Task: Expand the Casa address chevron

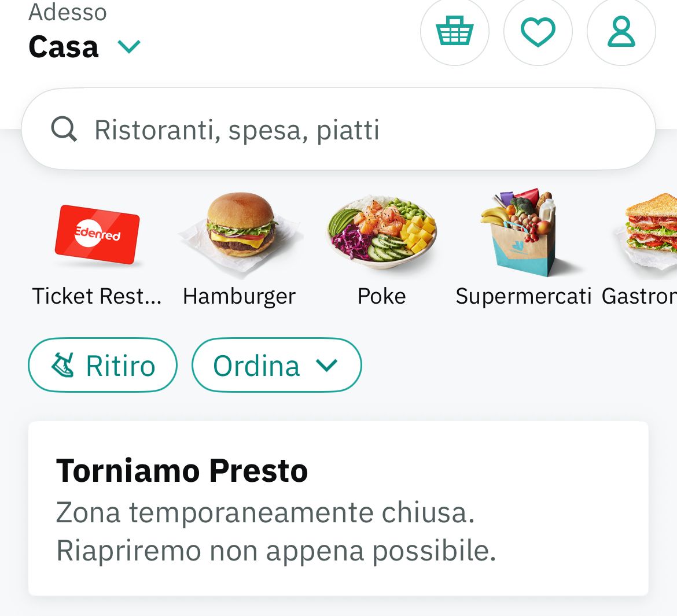Action: (129, 46)
